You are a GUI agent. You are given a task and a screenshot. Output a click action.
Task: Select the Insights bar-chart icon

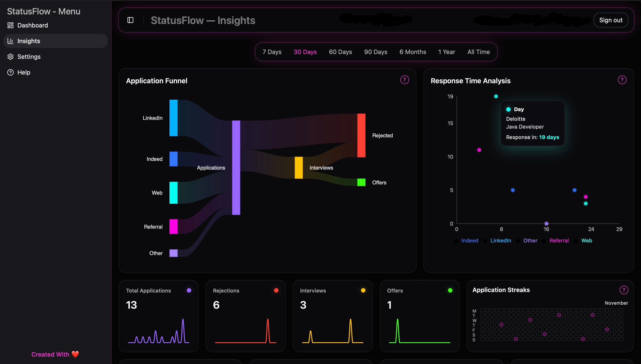(x=10, y=41)
